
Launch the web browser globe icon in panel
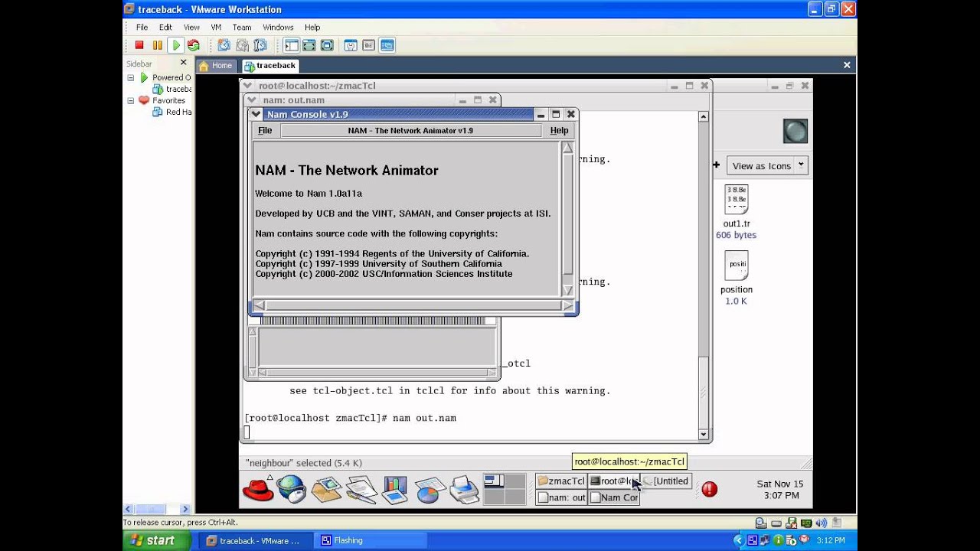click(x=291, y=488)
